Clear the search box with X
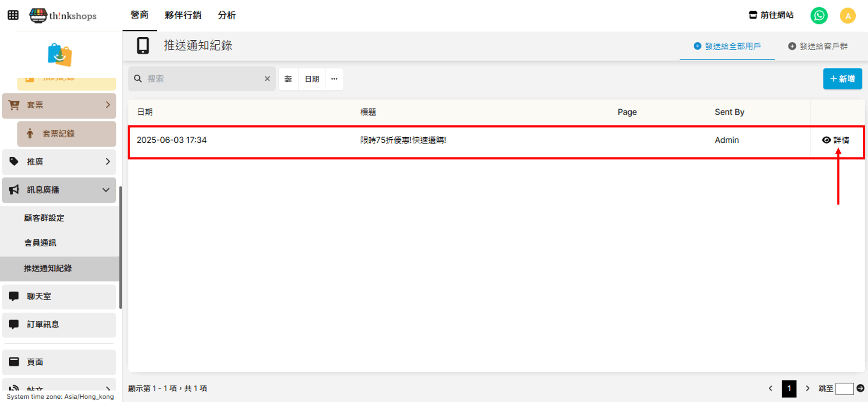The height and width of the screenshot is (402, 868). pos(267,79)
